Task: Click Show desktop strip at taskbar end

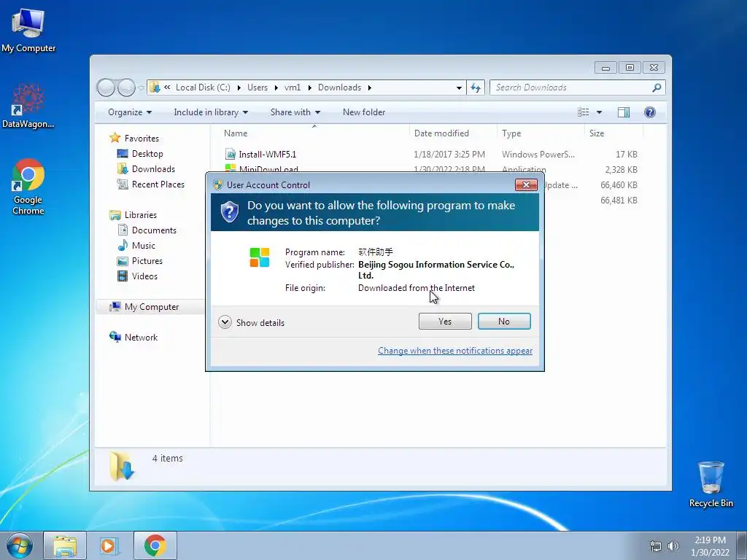Action: [x=742, y=545]
